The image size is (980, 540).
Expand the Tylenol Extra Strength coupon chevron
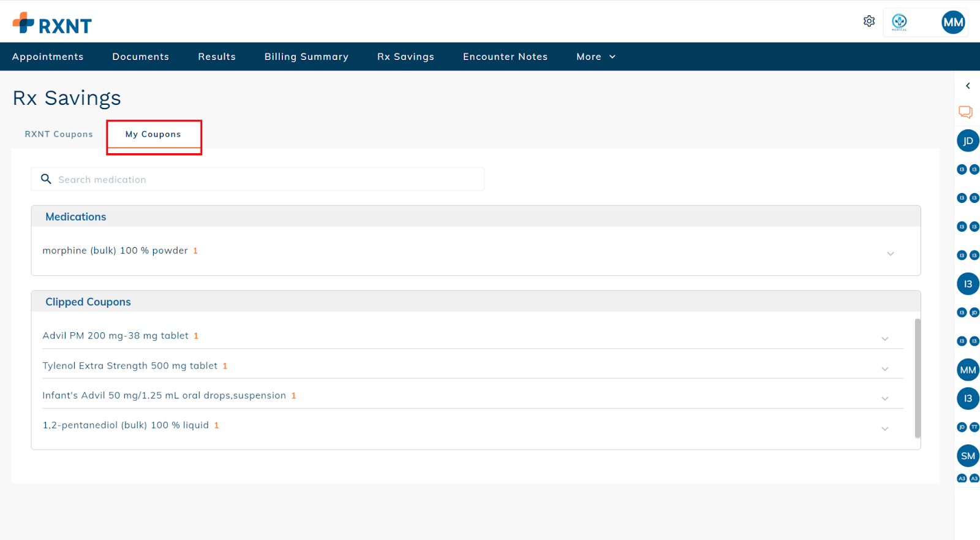(884, 369)
